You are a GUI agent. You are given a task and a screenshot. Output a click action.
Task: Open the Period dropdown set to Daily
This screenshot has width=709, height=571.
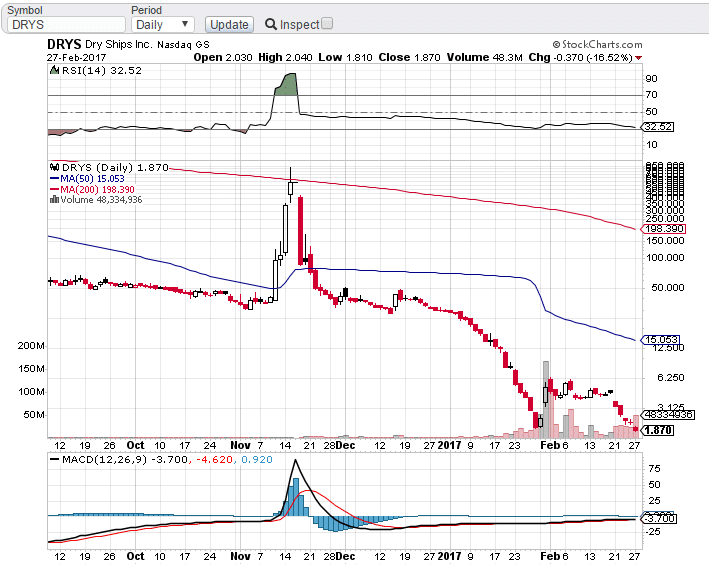[163, 24]
